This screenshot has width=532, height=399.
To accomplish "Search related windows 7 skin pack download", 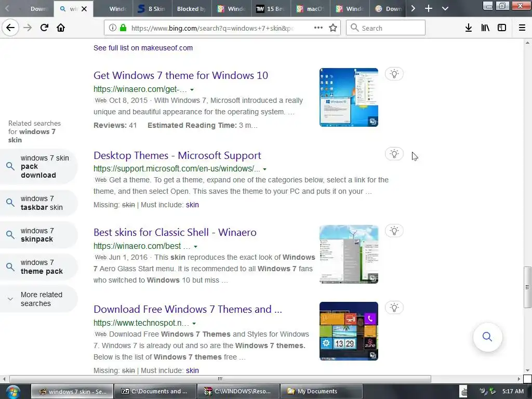I will [38, 167].
